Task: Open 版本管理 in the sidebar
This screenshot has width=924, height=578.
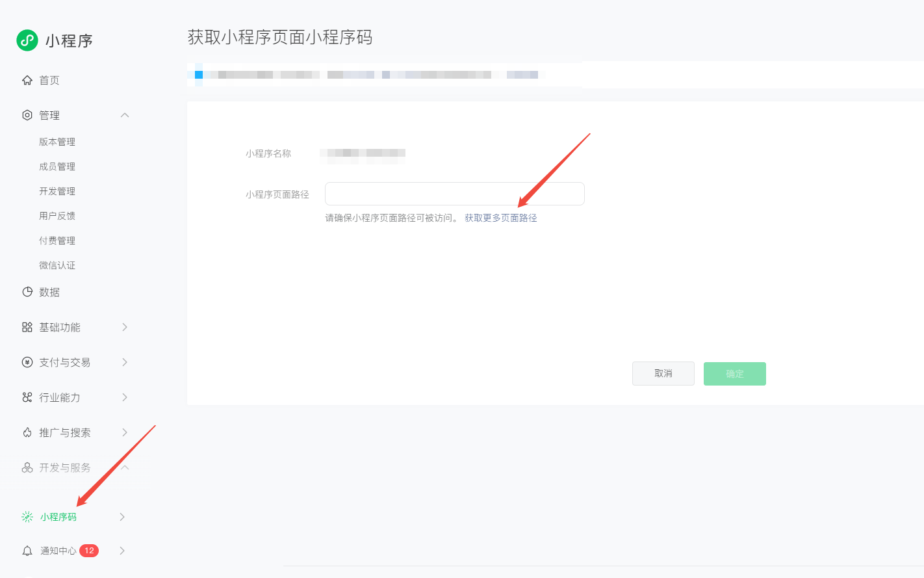Action: 57,142
